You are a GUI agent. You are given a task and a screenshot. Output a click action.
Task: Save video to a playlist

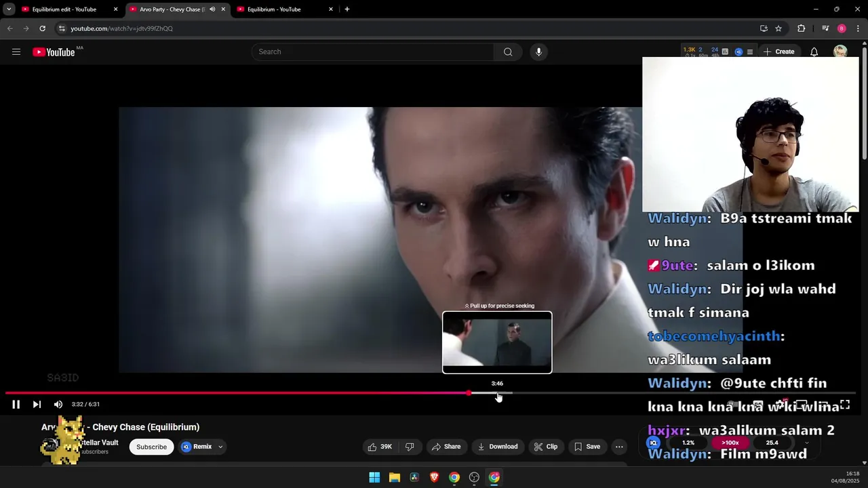coord(587,447)
